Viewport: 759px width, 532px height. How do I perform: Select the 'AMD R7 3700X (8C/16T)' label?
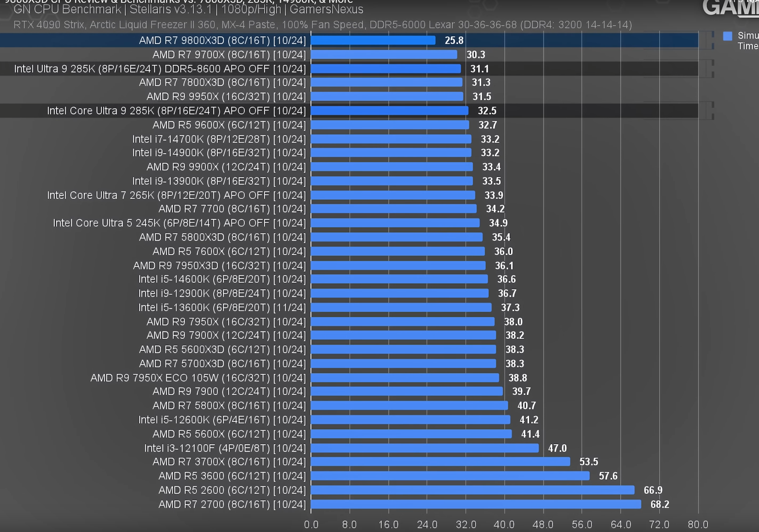tap(229, 462)
